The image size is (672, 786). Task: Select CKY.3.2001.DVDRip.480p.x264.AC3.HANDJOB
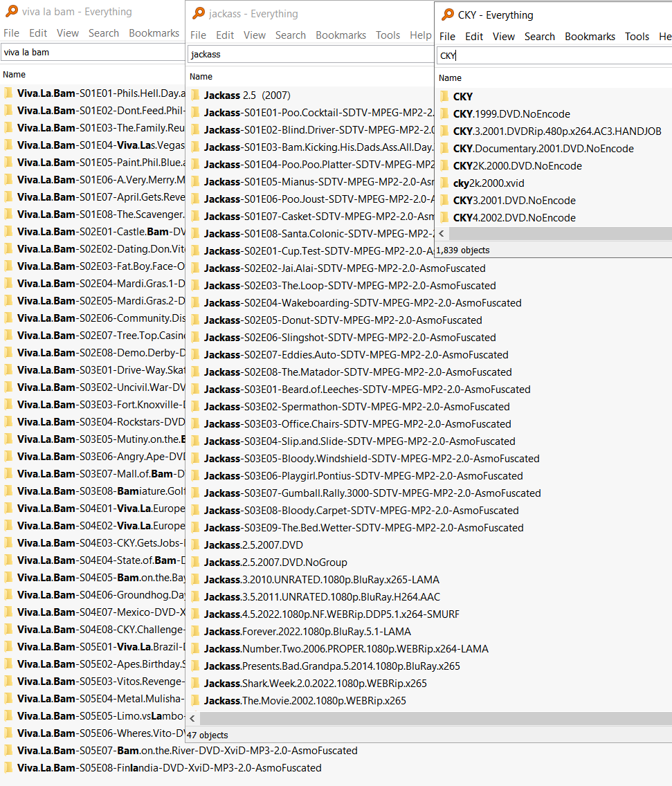tap(557, 131)
